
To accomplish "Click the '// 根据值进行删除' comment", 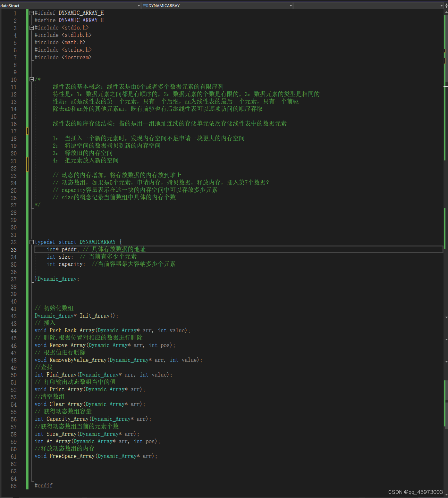I will click(60, 352).
